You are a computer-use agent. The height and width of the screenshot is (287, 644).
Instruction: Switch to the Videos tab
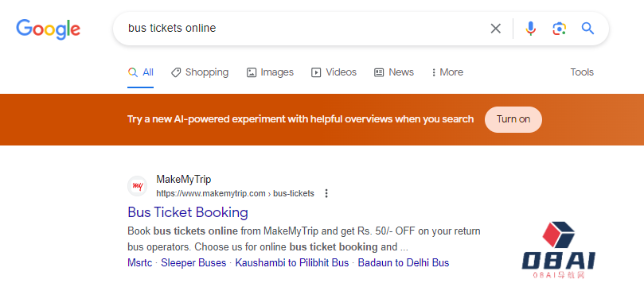tap(334, 72)
